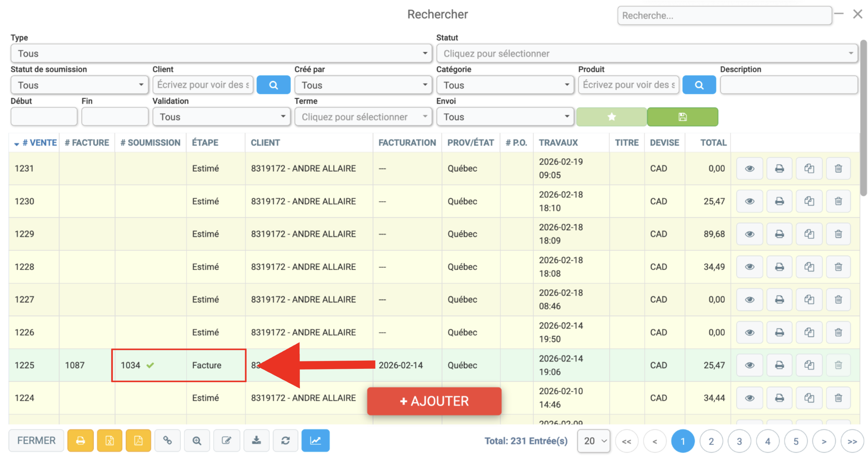Click the chart statistics icon in bottom toolbar
The width and height of the screenshot is (868, 461).
click(x=315, y=440)
